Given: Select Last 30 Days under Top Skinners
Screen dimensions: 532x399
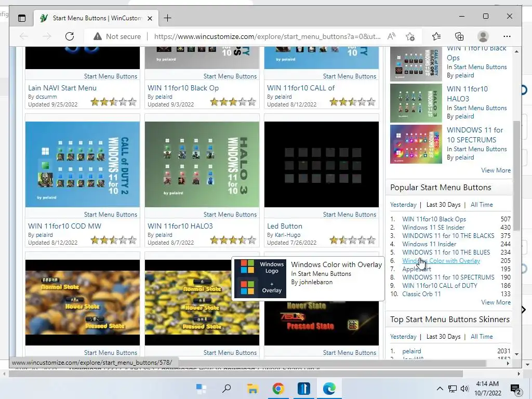Looking at the screenshot, I should click(443, 337).
